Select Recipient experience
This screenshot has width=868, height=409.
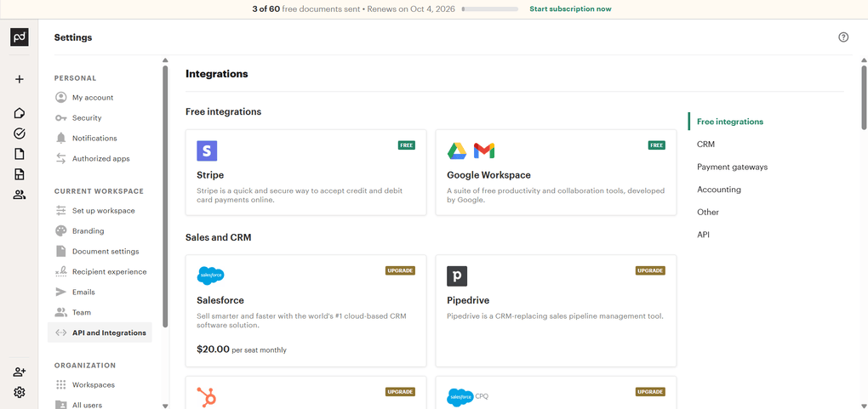(x=110, y=272)
